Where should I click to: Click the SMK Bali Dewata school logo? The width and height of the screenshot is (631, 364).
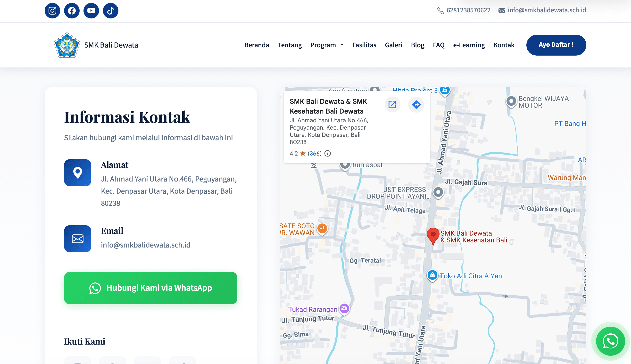pos(67,45)
